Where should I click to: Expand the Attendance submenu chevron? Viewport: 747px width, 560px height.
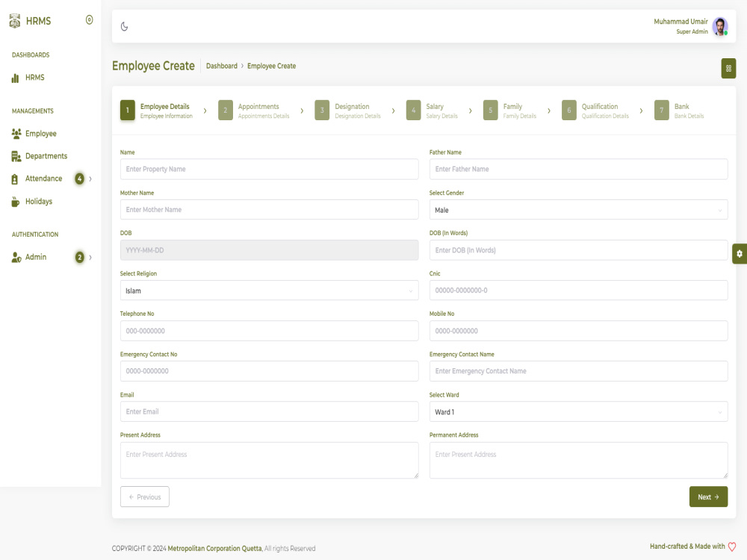(x=90, y=179)
